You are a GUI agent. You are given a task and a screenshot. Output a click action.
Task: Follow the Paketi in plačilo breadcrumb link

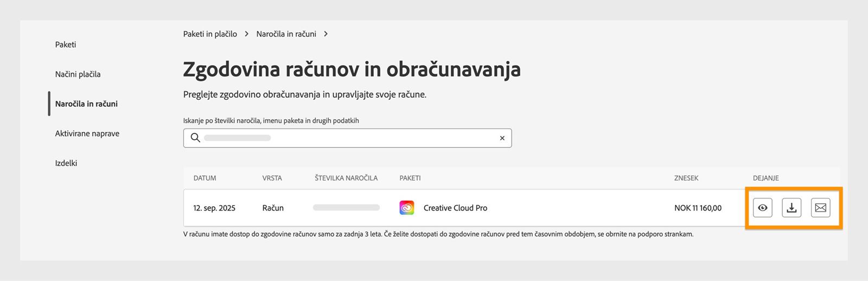pos(210,34)
